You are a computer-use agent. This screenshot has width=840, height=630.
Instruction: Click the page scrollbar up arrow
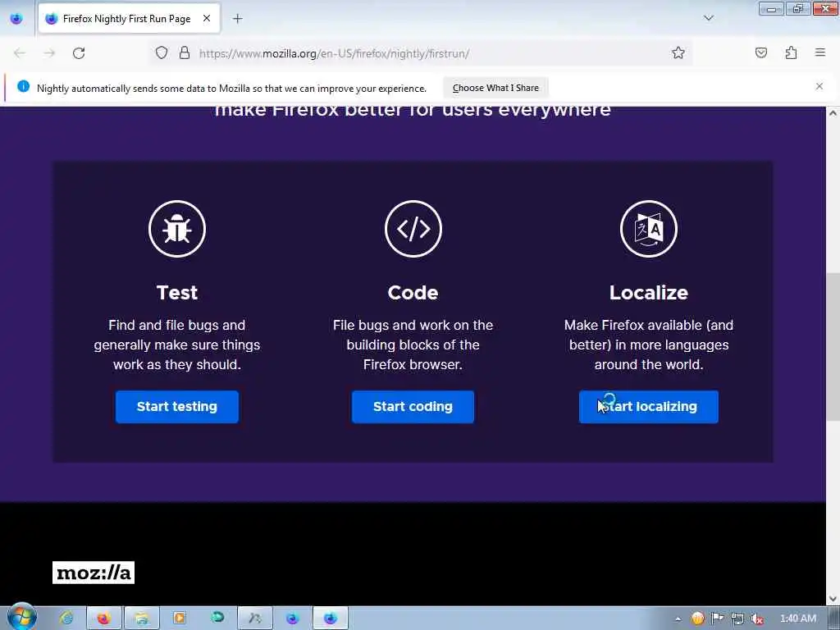[833, 113]
